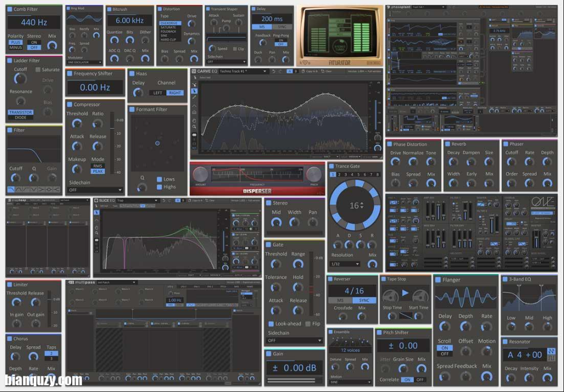Toggle Look-ahead checkbox in Gate
Image resolution: width=564 pixels, height=392 pixels.
pos(271,323)
